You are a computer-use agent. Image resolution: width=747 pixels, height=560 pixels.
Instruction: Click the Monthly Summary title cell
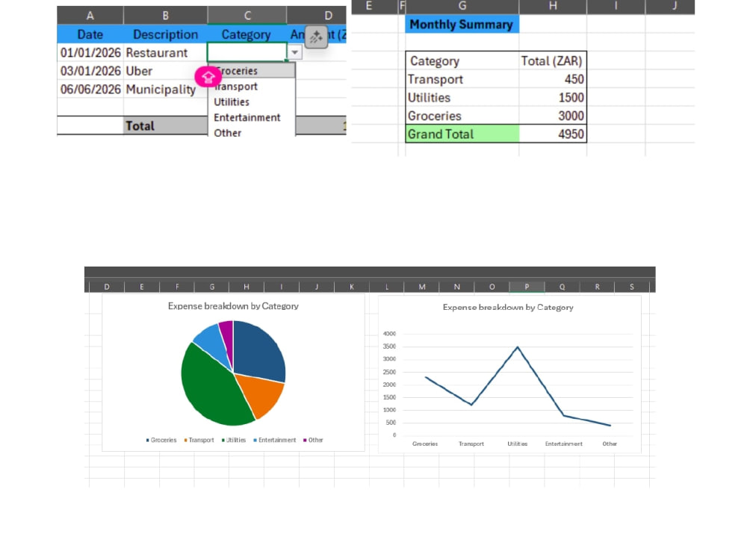(x=462, y=25)
